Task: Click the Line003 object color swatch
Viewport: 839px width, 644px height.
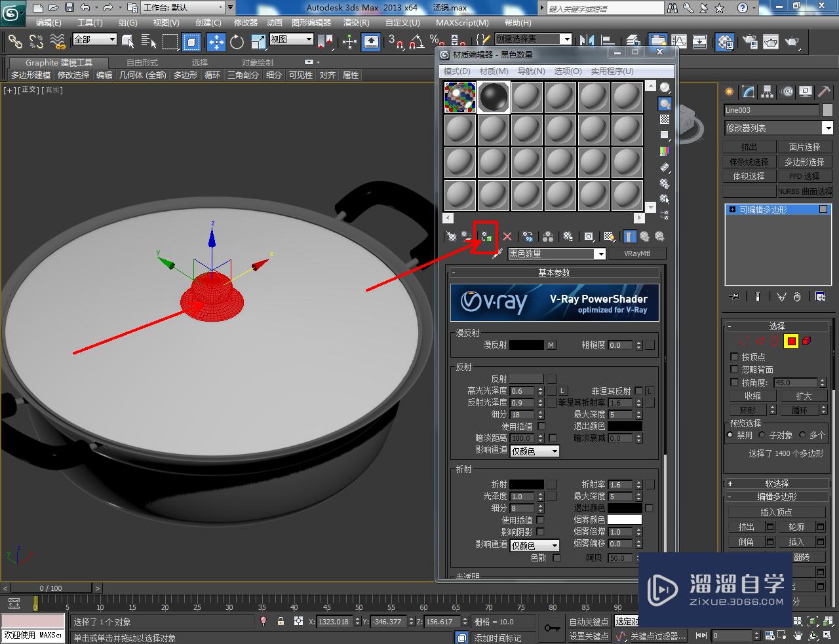Action: coord(827,110)
